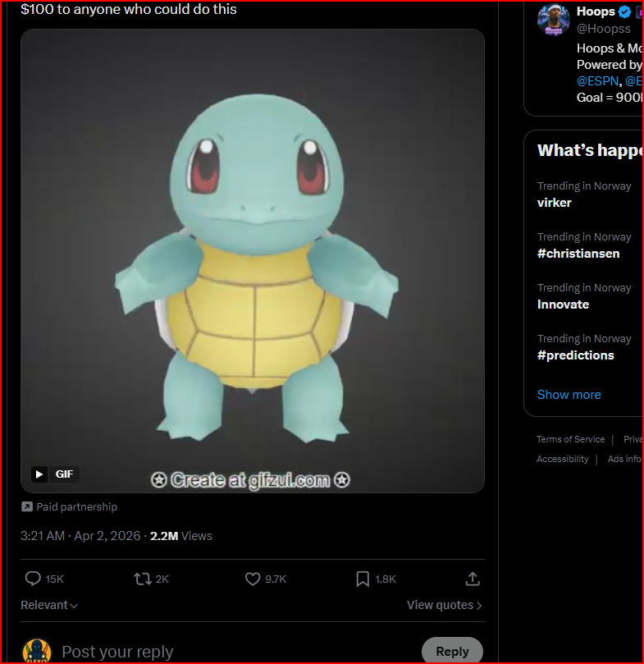Click the @Hoopss handle

pyautogui.click(x=603, y=29)
